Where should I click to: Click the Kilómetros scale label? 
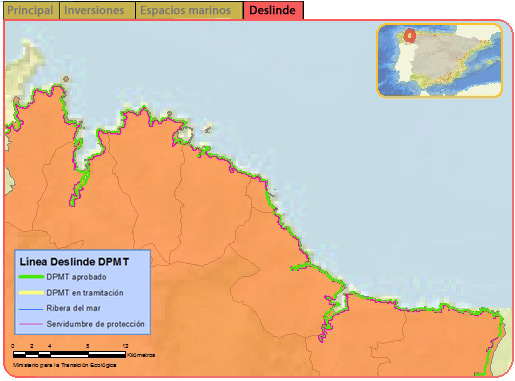click(141, 355)
